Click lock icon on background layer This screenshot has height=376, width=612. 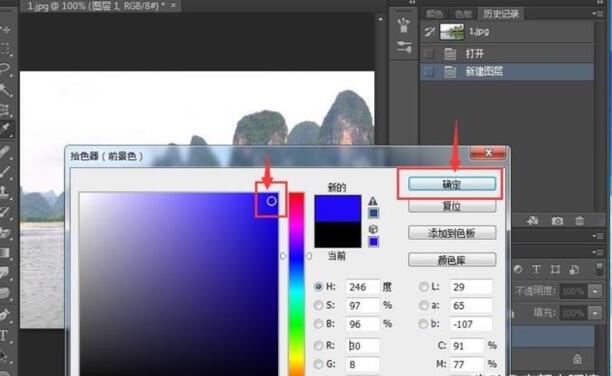coord(577,358)
